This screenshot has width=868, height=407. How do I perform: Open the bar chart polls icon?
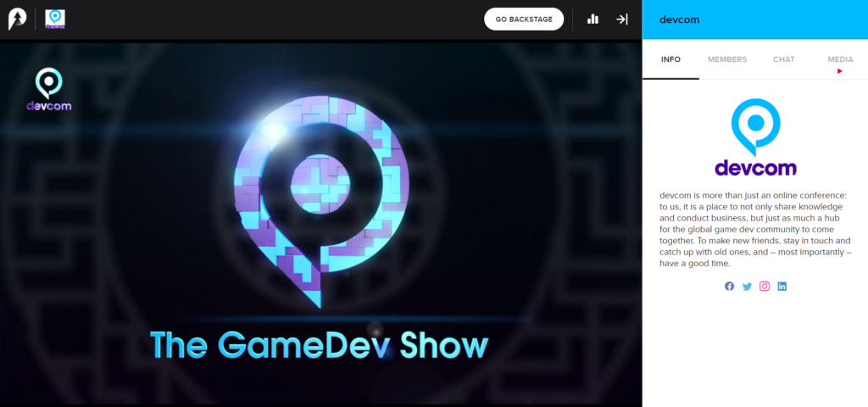[593, 20]
